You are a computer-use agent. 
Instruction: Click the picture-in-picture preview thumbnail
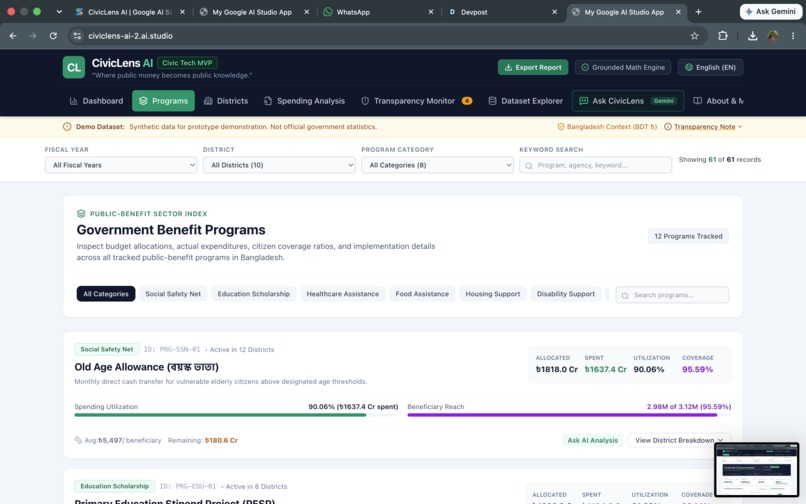pos(757,469)
